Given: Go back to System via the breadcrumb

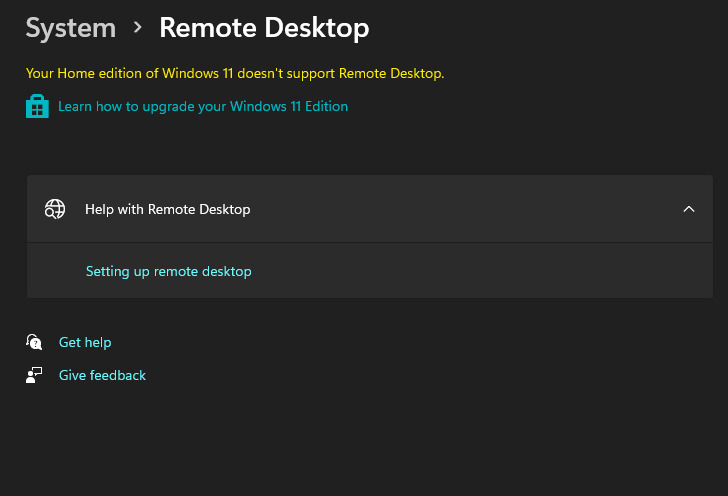Looking at the screenshot, I should click(x=70, y=28).
